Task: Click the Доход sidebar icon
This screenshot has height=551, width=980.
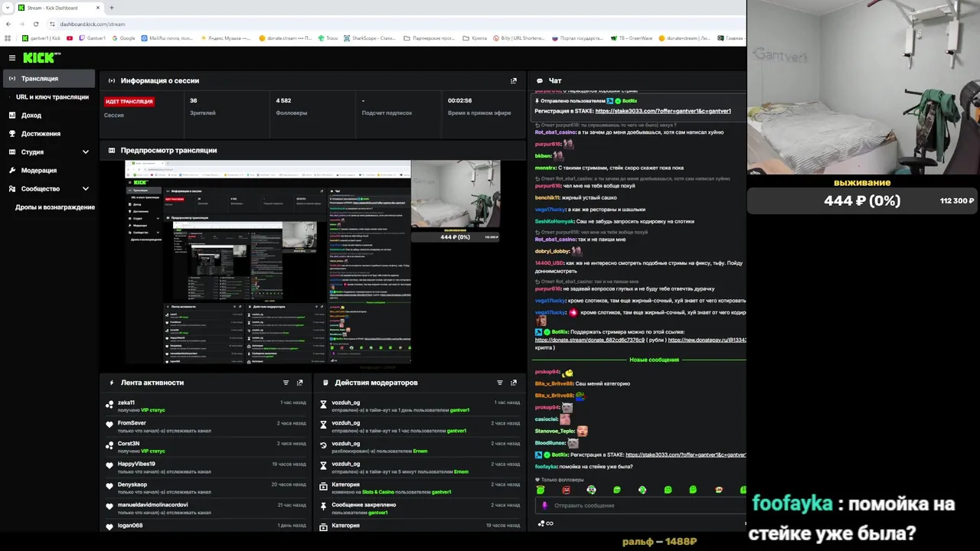Action: [13, 116]
